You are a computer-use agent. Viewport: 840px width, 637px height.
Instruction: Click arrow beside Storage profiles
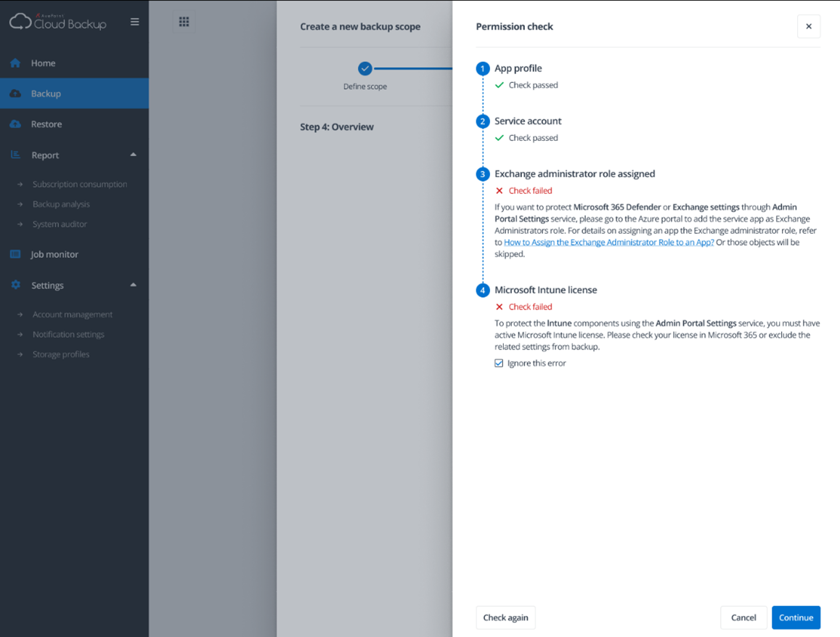(20, 354)
